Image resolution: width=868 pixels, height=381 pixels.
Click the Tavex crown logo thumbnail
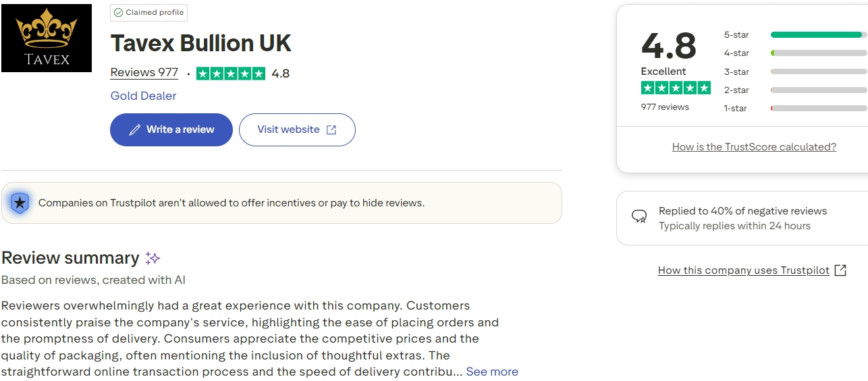[47, 38]
